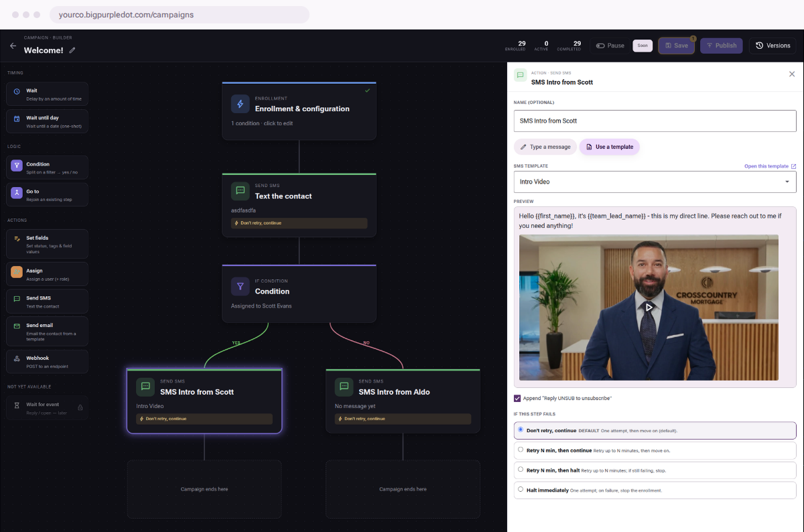The width and height of the screenshot is (804, 532).
Task: Open Versions history
Action: click(x=773, y=46)
